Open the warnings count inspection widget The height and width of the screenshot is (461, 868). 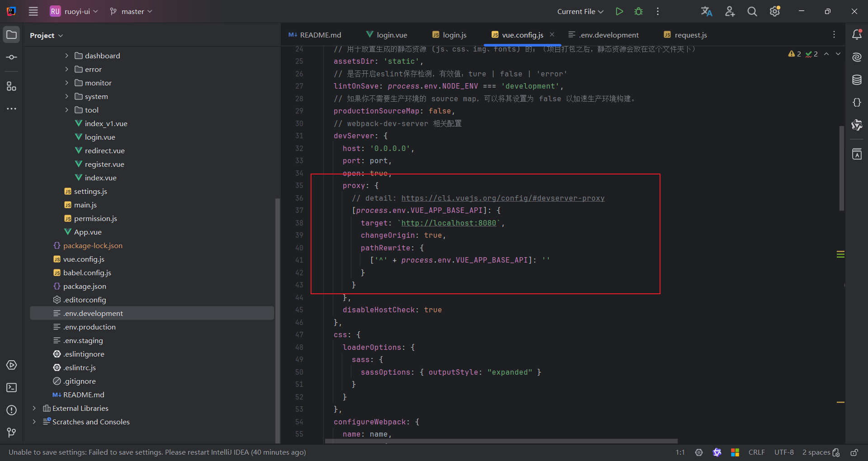794,54
